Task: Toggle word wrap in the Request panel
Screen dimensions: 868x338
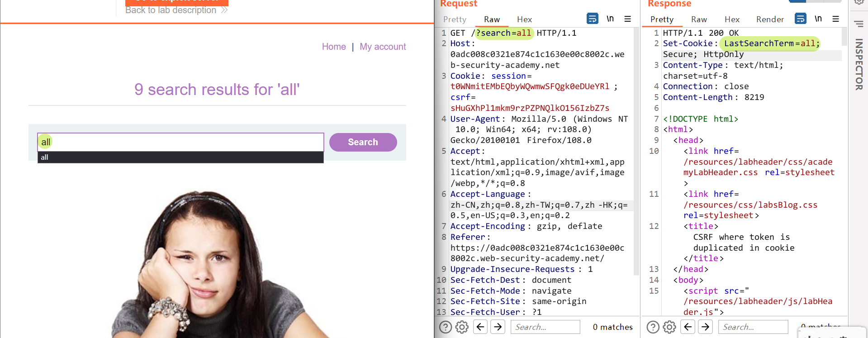Action: 592,19
